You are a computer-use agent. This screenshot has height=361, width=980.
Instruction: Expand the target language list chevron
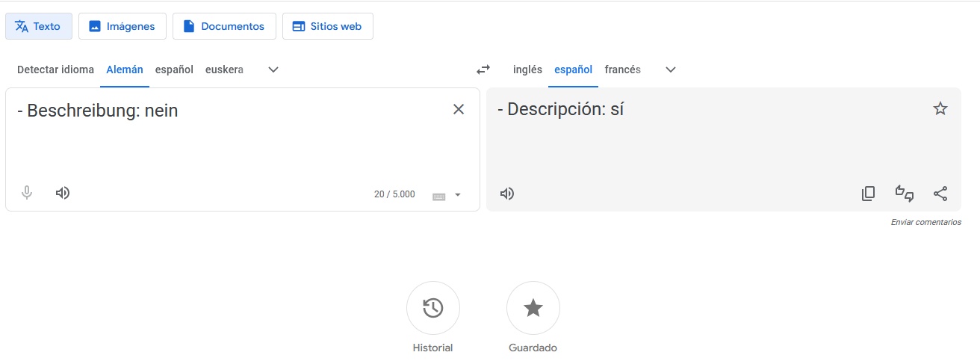tap(671, 70)
